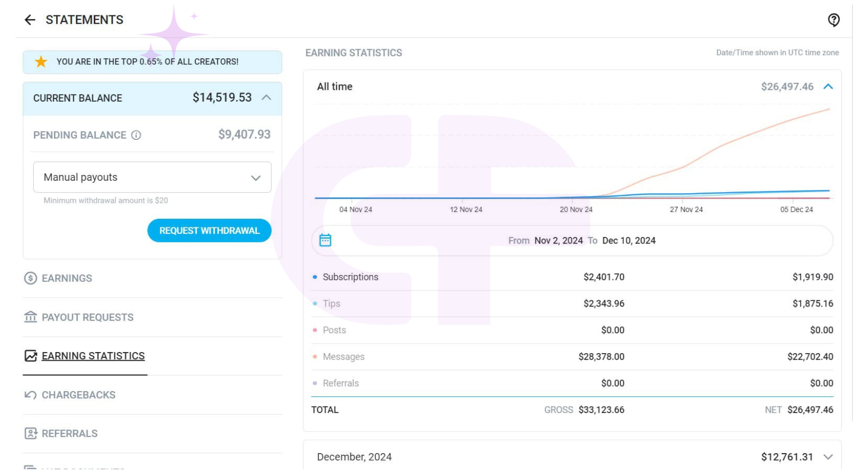Open the pending balance info icon
The height and width of the screenshot is (474, 868).
coord(136,135)
